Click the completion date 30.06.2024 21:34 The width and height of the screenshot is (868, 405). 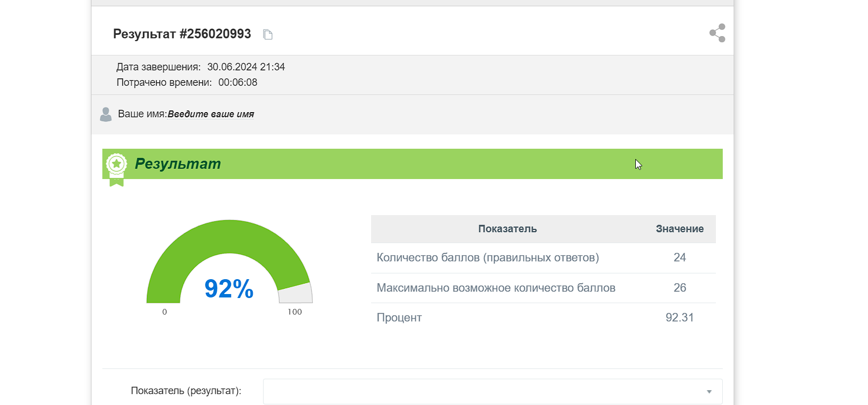[246, 67]
